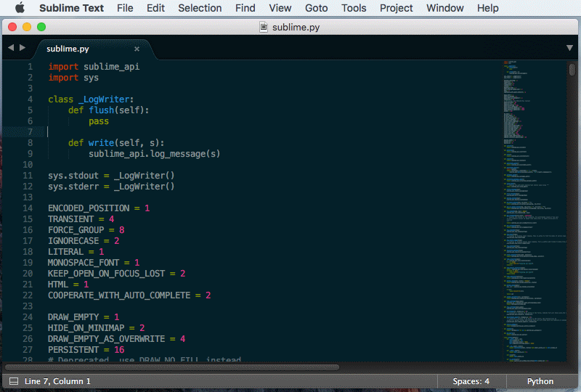Click the 'pass' keyword on line 6
Viewport: 581px width, 392px height.
click(99, 121)
